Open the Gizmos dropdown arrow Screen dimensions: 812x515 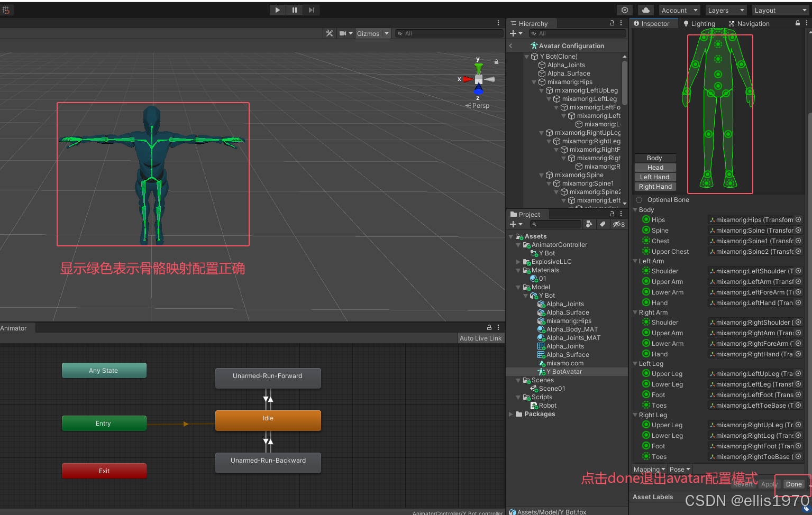point(386,33)
